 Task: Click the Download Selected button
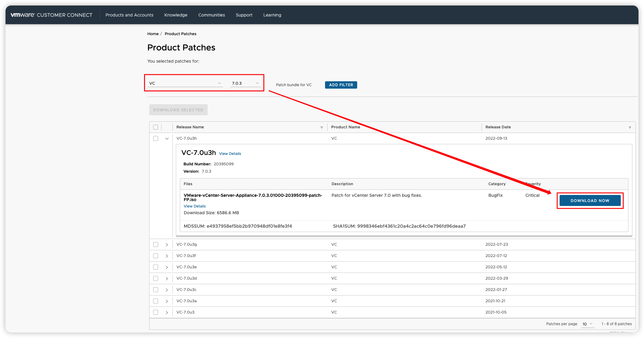point(178,110)
